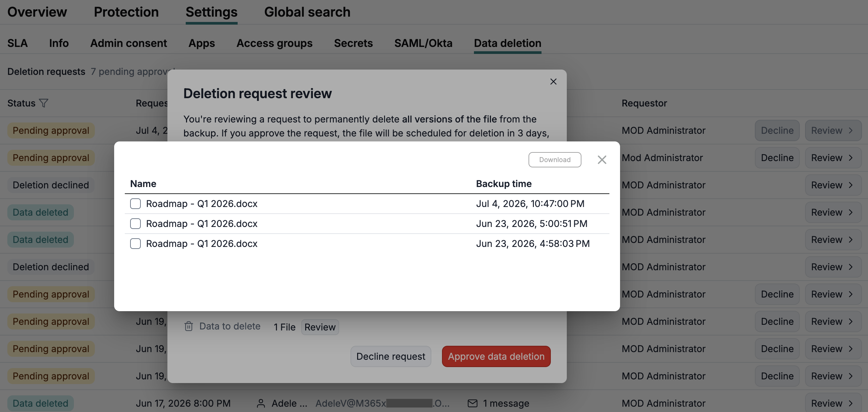Click Decline request

pyautogui.click(x=390, y=356)
